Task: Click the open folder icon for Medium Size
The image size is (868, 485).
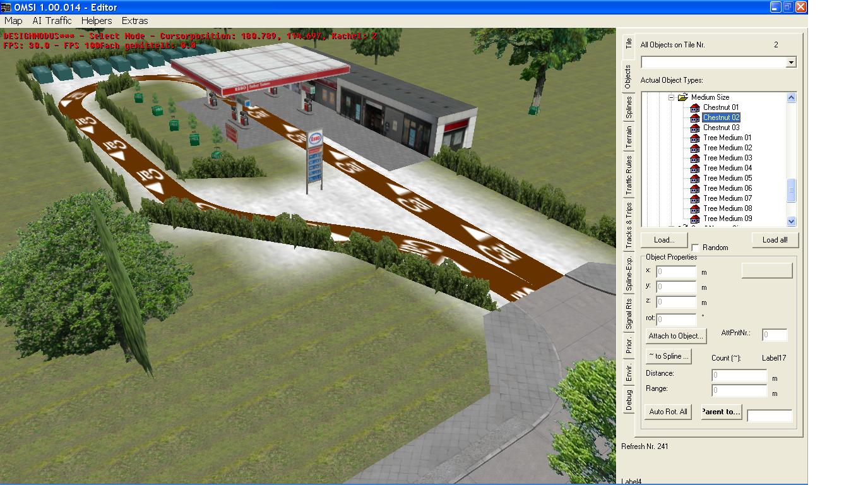Action: (x=682, y=97)
